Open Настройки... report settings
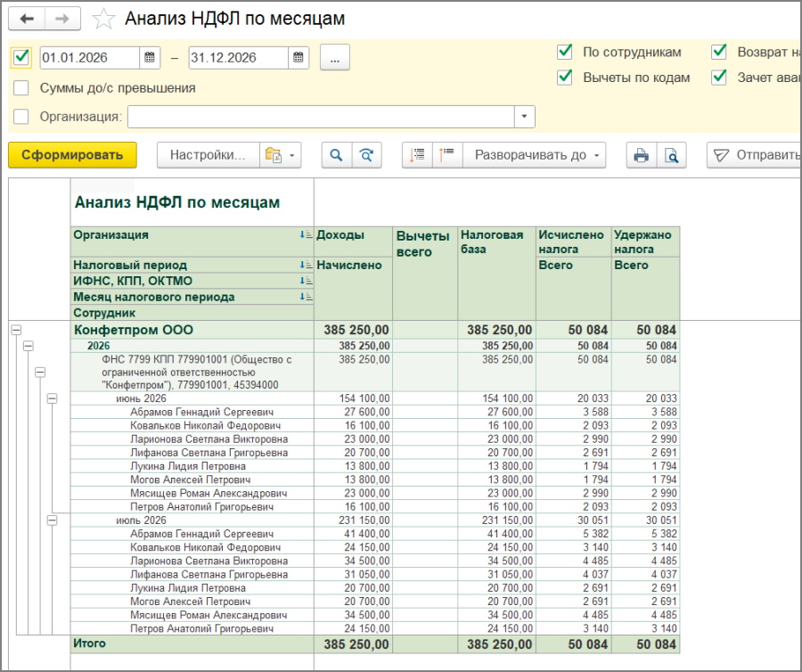 (208, 155)
